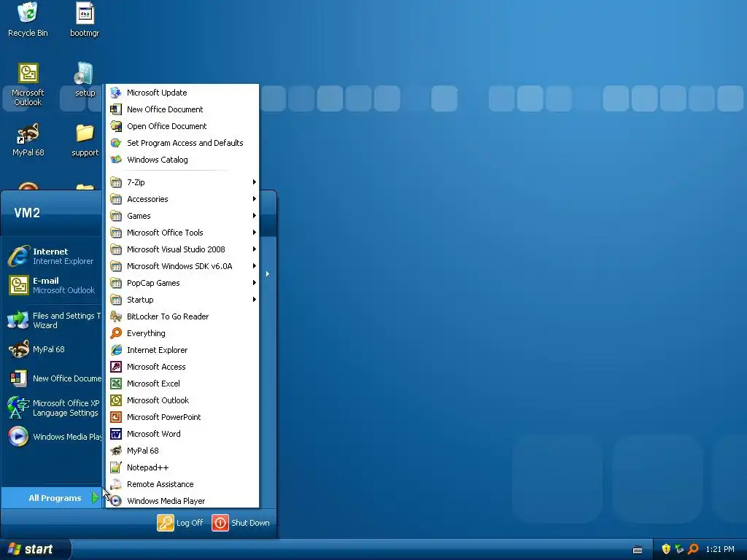Click the Everything search program icon

pos(116,333)
